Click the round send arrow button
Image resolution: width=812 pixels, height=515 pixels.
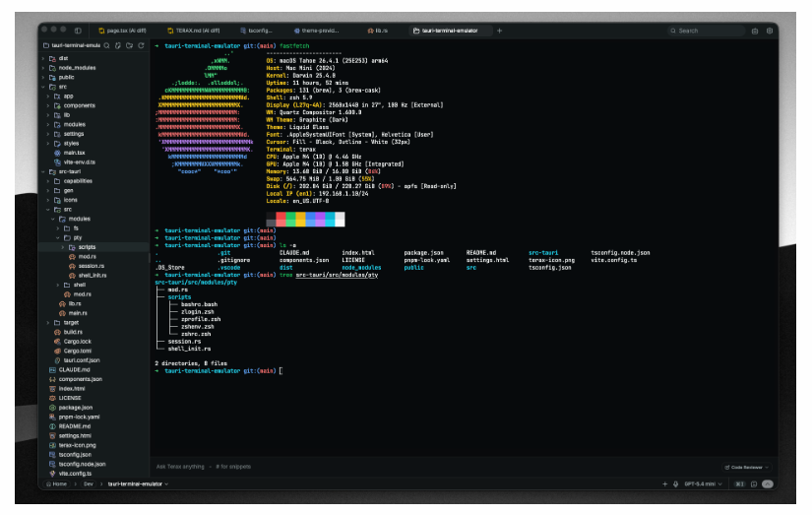click(768, 484)
